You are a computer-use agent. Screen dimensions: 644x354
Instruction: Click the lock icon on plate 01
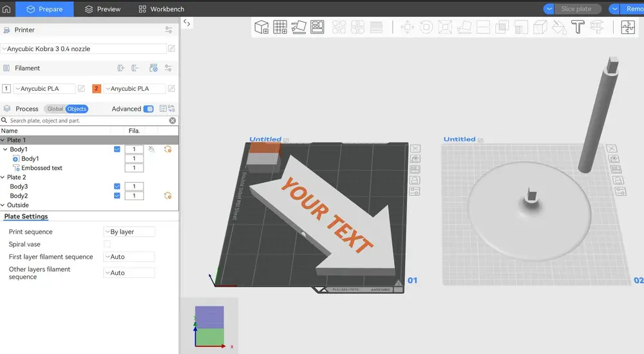[x=414, y=180]
